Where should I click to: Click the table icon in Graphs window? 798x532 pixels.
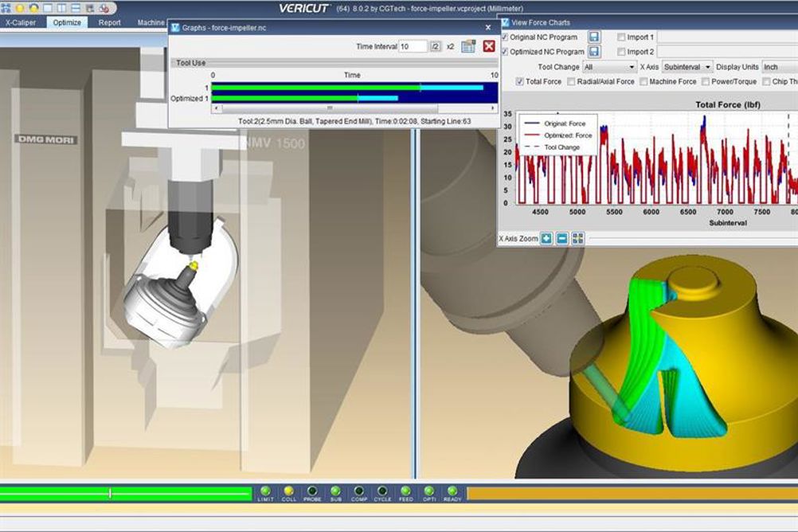pyautogui.click(x=468, y=46)
